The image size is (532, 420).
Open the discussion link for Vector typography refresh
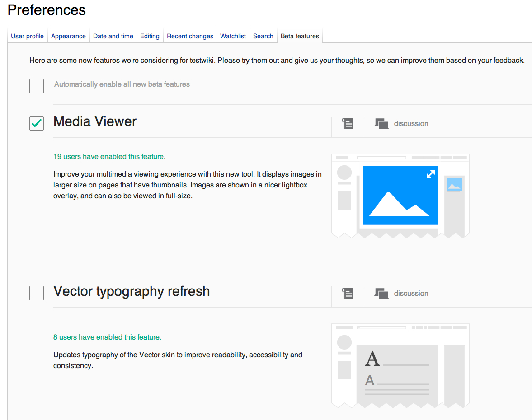pos(411,293)
